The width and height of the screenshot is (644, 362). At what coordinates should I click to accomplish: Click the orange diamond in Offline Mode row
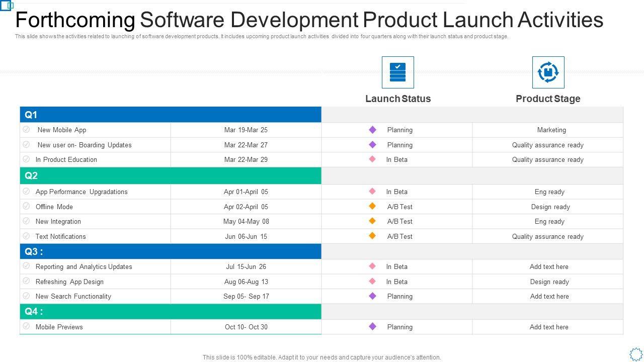coord(372,206)
